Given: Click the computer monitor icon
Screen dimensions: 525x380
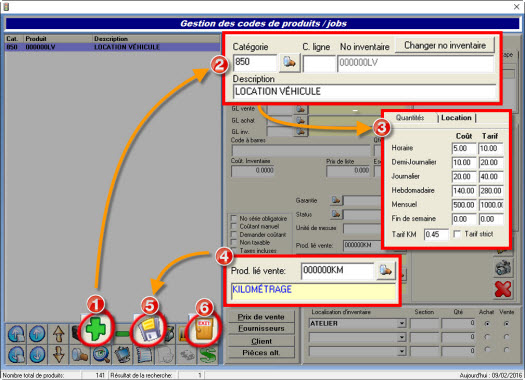Looking at the screenshot, I should [x=123, y=355].
